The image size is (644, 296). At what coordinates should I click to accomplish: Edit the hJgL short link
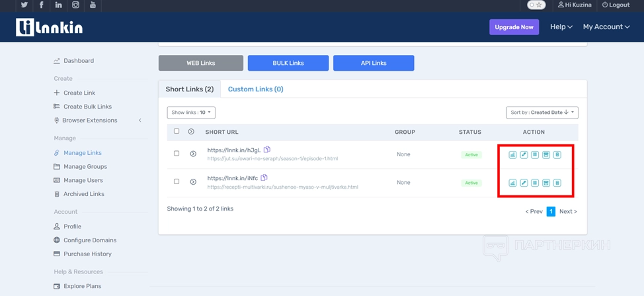point(524,155)
